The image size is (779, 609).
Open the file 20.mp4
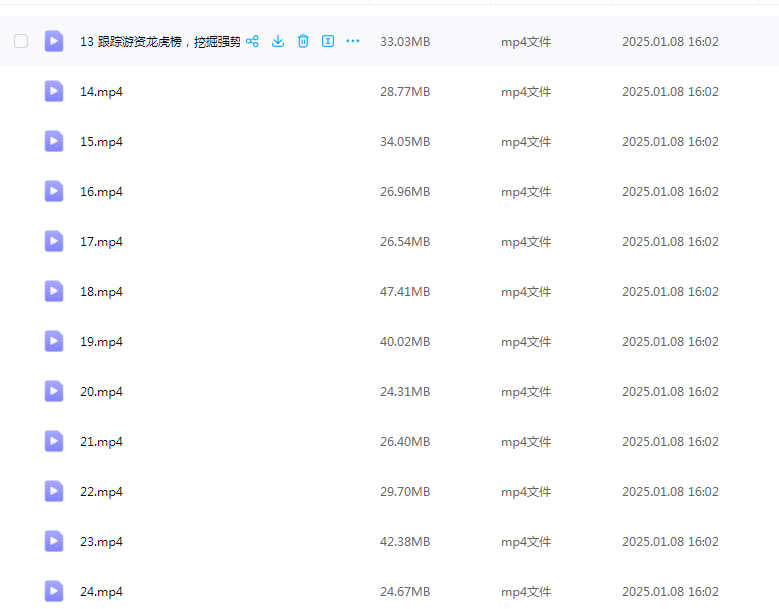point(101,392)
